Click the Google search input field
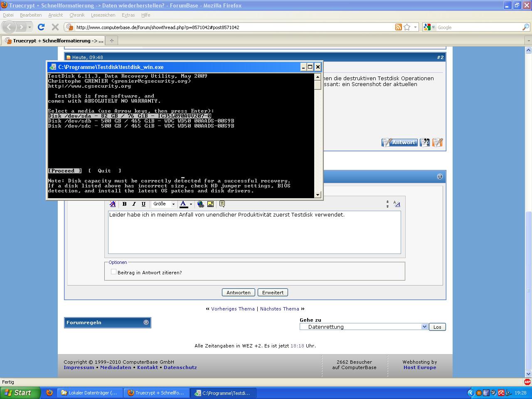Viewport: 532px width, 399px height. [x=479, y=27]
